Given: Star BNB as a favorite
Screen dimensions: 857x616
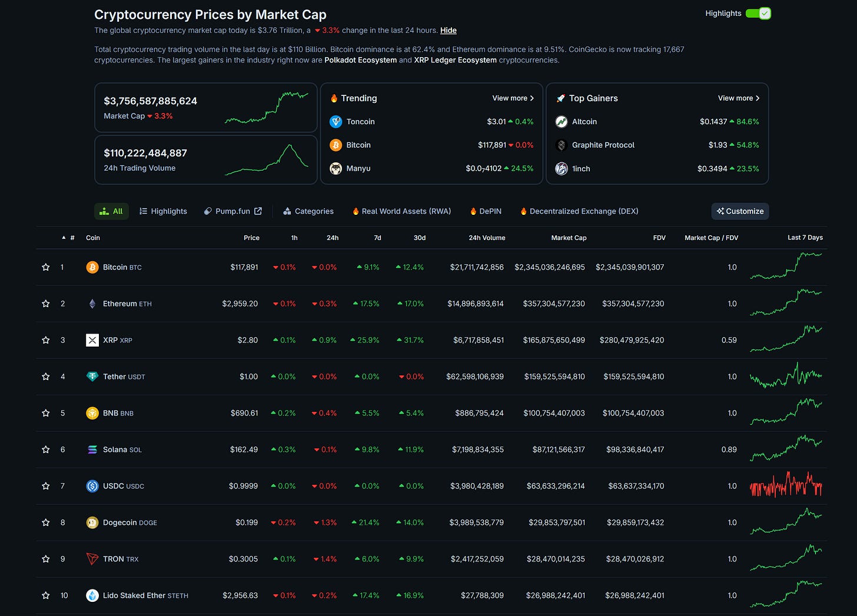Looking at the screenshot, I should (x=46, y=413).
